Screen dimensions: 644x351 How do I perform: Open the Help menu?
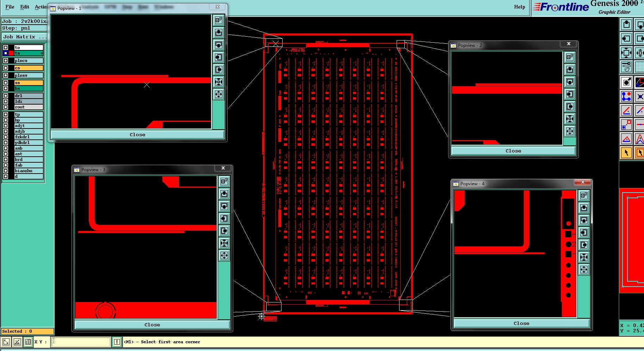click(x=519, y=7)
